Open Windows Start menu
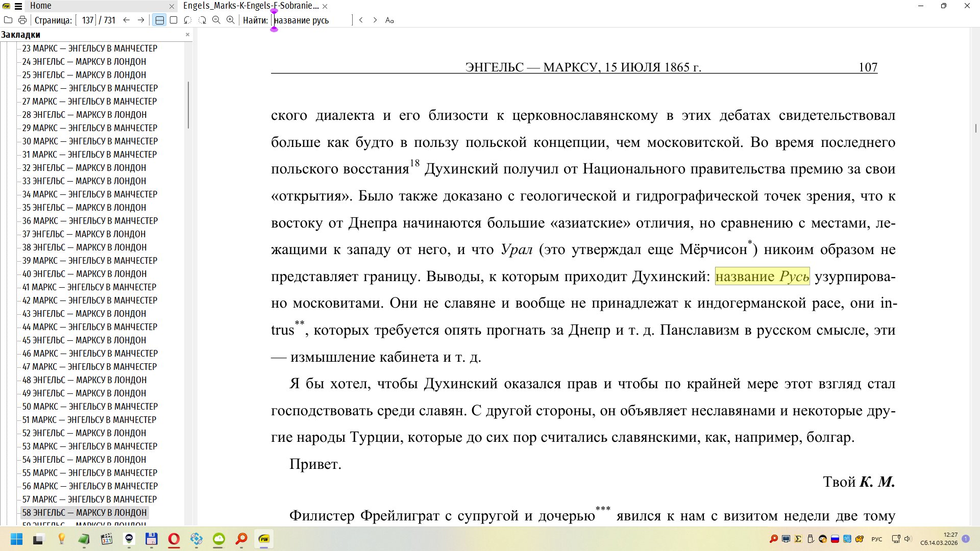The height and width of the screenshot is (551, 980). pyautogui.click(x=16, y=539)
